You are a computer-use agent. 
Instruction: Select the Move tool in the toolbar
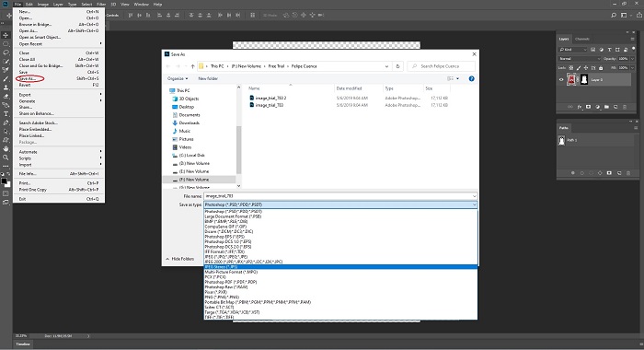[6, 35]
